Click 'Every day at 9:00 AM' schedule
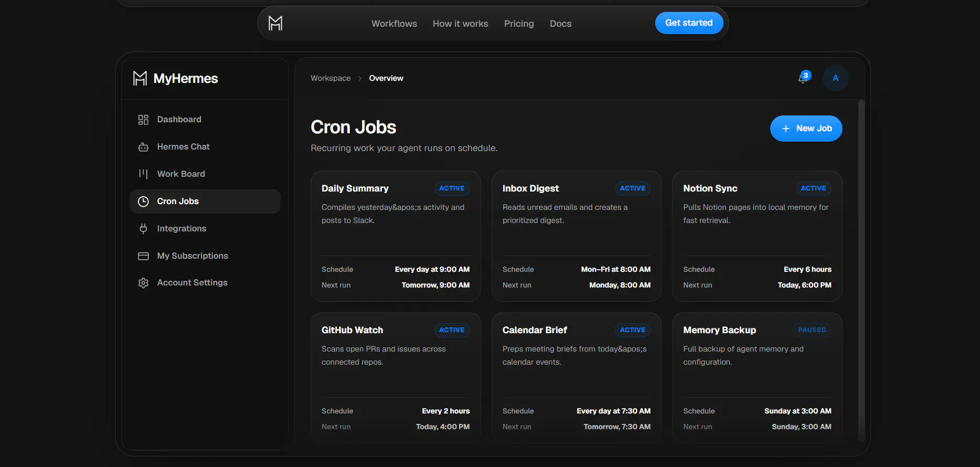 click(432, 269)
